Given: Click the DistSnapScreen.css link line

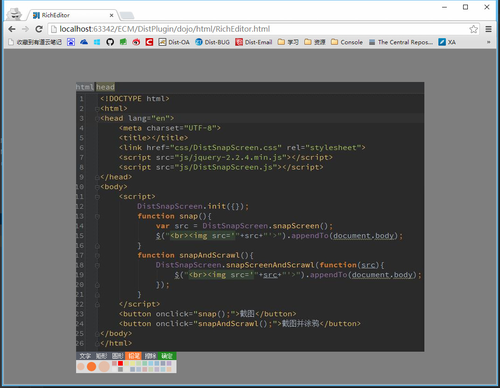Looking at the screenshot, I should pos(242,148).
